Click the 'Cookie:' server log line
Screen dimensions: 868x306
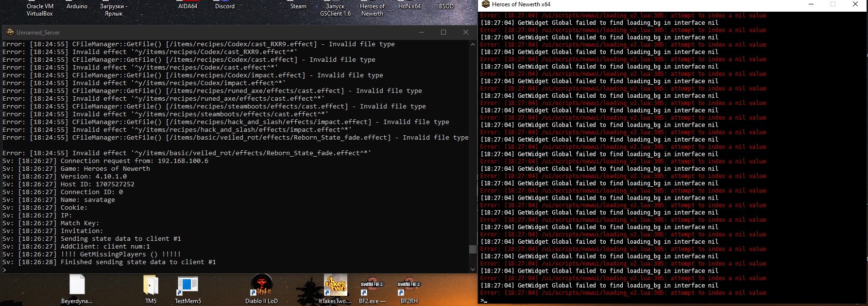pos(45,208)
